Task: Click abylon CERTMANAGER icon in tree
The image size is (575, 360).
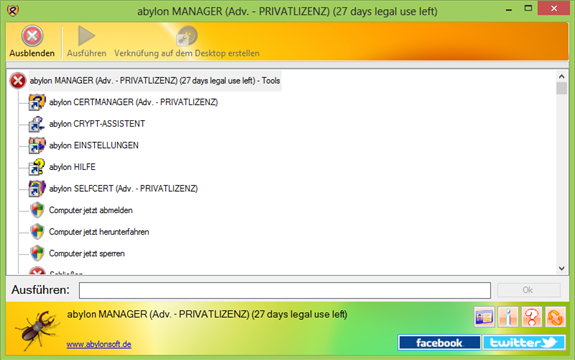Action: coord(37,102)
